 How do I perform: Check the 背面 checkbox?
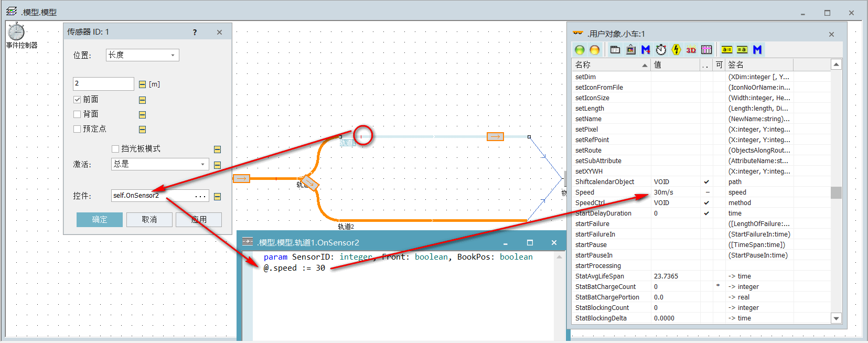point(77,114)
